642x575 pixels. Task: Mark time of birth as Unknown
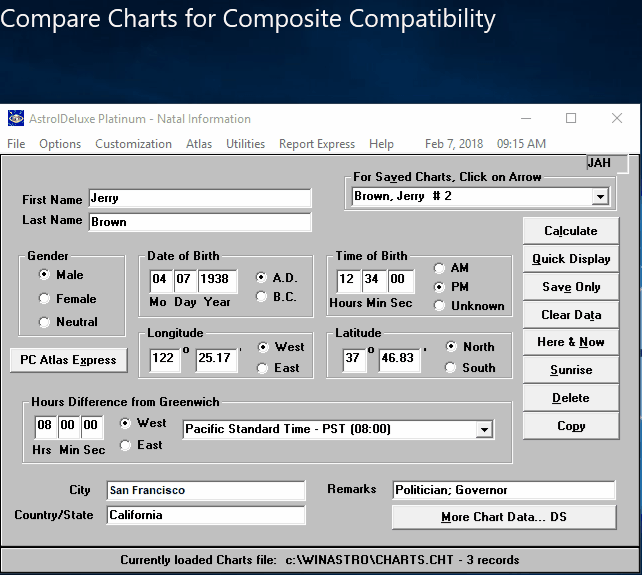(x=440, y=306)
